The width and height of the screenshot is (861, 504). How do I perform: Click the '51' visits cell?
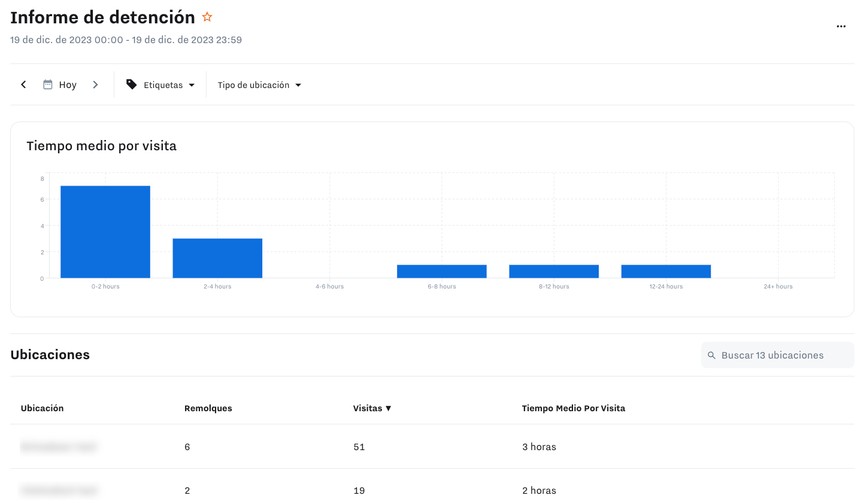359,447
